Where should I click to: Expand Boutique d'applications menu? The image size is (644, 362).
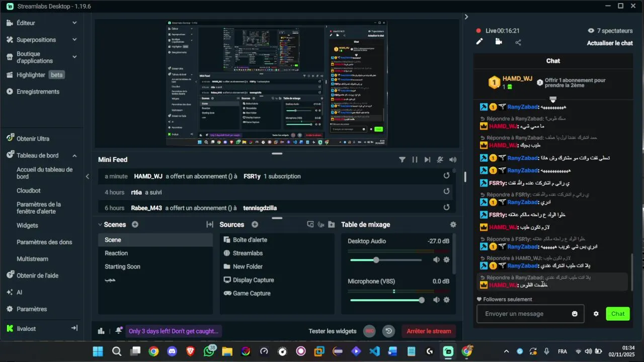click(74, 57)
